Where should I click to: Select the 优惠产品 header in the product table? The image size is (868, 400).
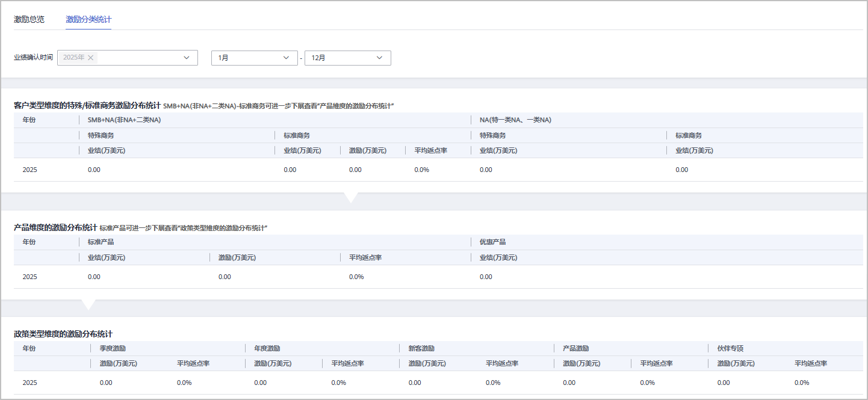coord(492,242)
